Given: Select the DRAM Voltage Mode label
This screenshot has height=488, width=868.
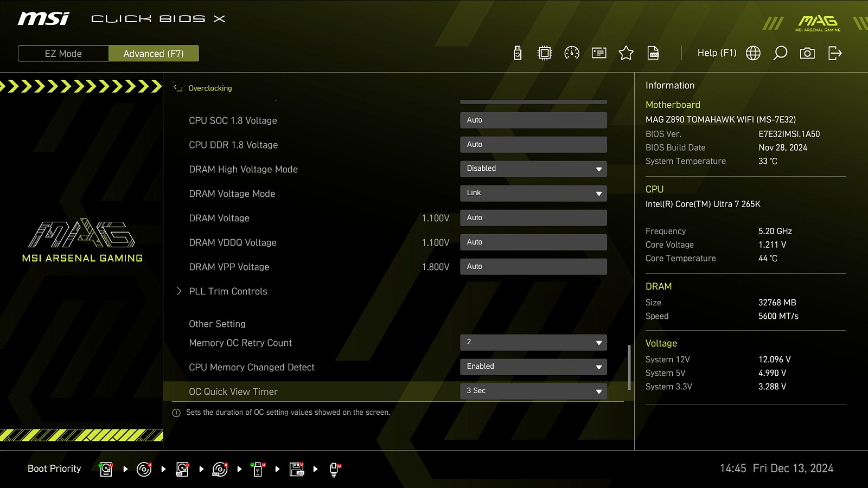Looking at the screenshot, I should (x=232, y=194).
